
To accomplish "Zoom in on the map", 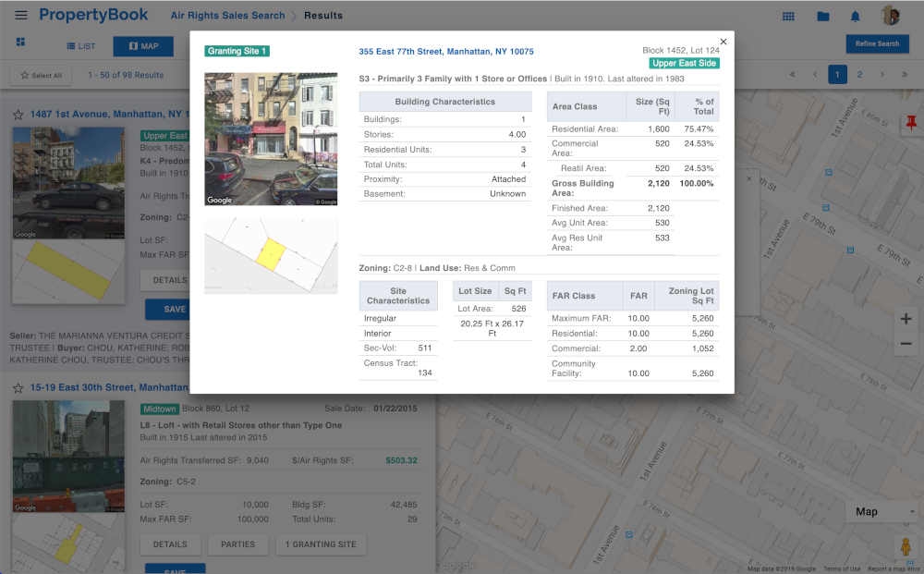I will click(906, 320).
